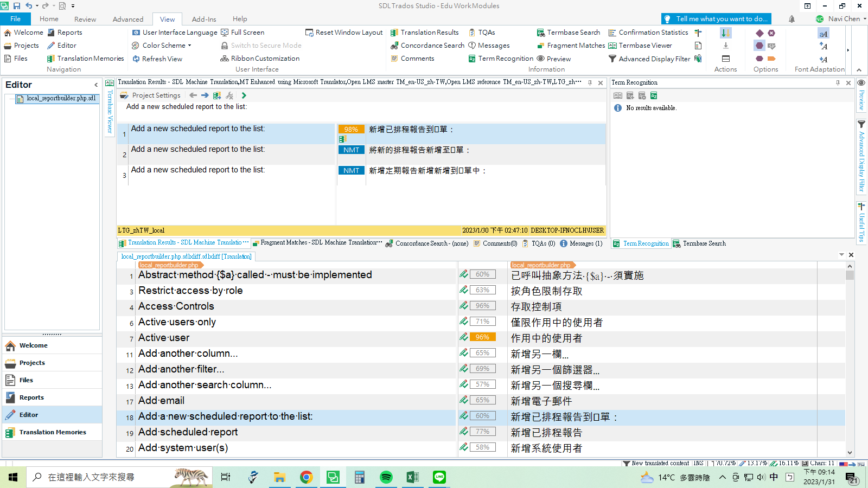
Task: Click Reset Window Layout
Action: 344,33
